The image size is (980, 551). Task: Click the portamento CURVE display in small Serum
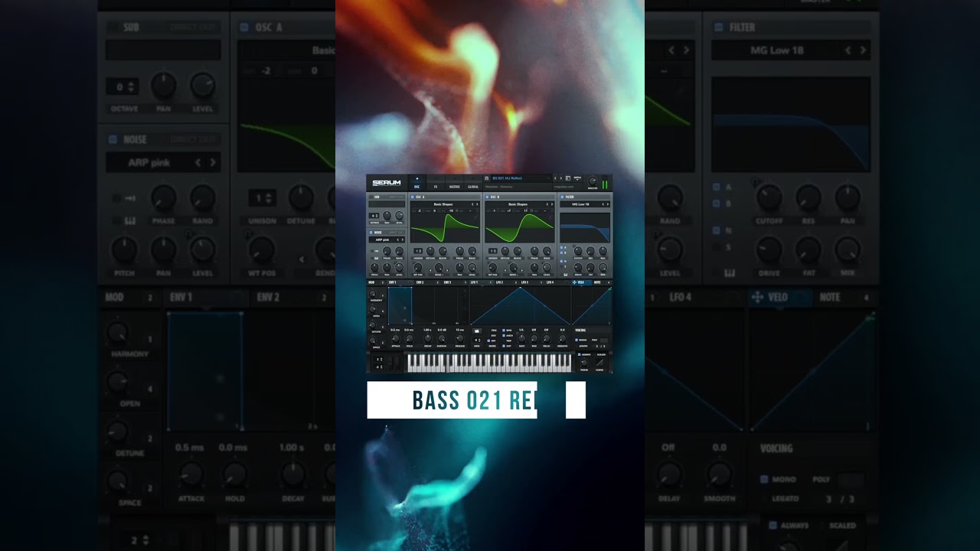coord(599,362)
